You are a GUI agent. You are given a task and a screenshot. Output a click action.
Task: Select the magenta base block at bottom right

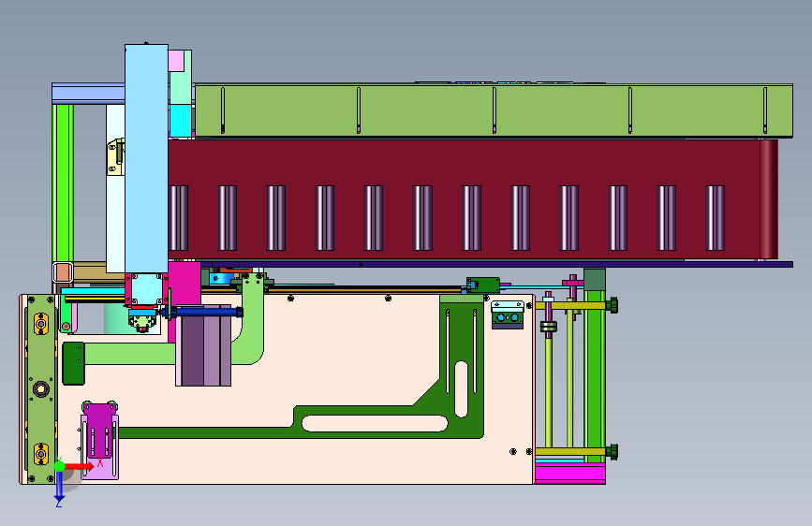pos(569,474)
